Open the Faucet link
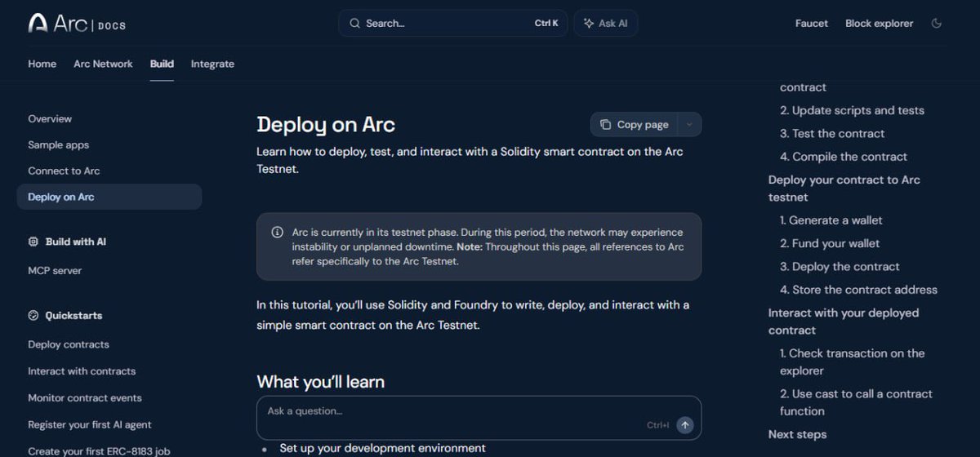The width and height of the screenshot is (980, 457). click(x=812, y=24)
